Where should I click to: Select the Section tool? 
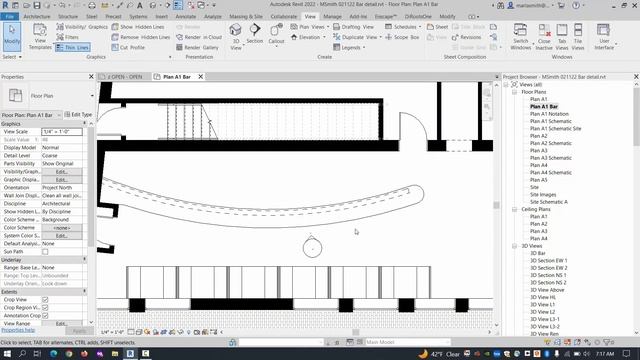point(255,34)
